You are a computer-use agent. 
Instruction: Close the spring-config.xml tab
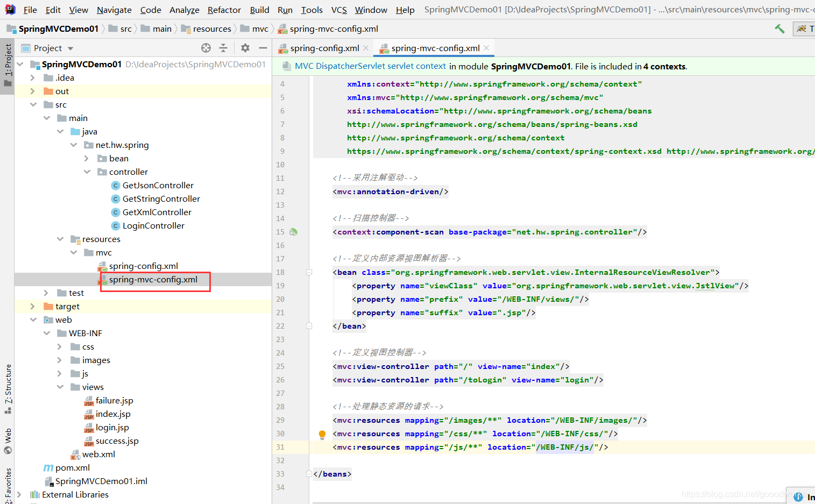tap(366, 48)
